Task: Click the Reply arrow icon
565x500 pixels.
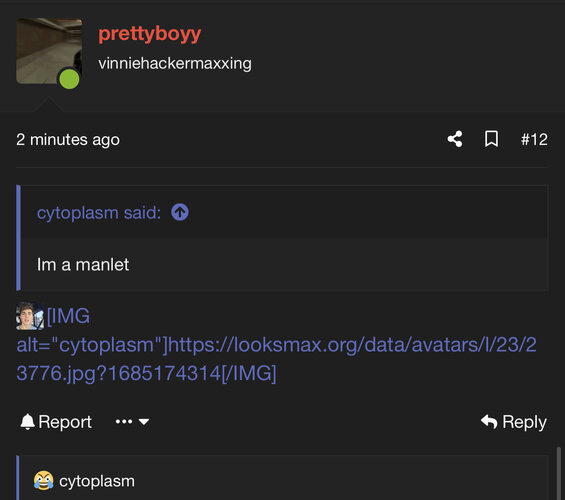Action: (x=489, y=421)
